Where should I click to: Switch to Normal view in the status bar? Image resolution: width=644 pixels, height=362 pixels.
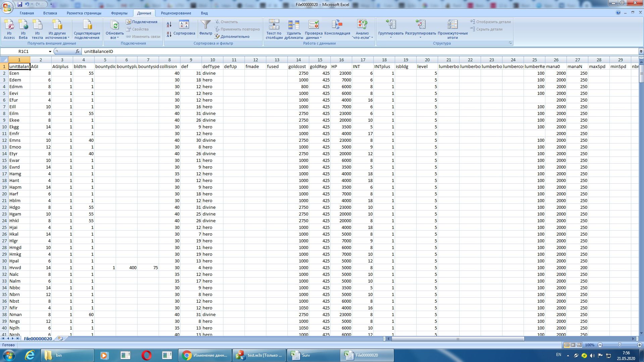567,345
